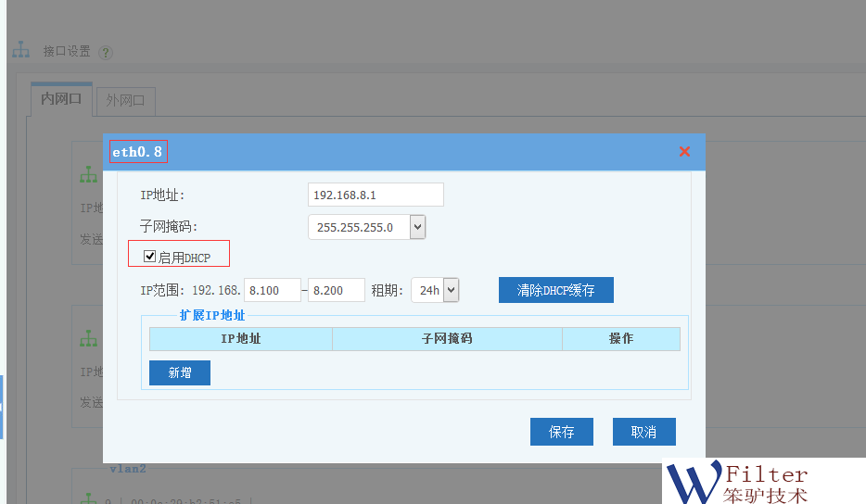This screenshot has width=866, height=504.
Task: Click 新增 to add extended IP
Action: click(x=179, y=372)
